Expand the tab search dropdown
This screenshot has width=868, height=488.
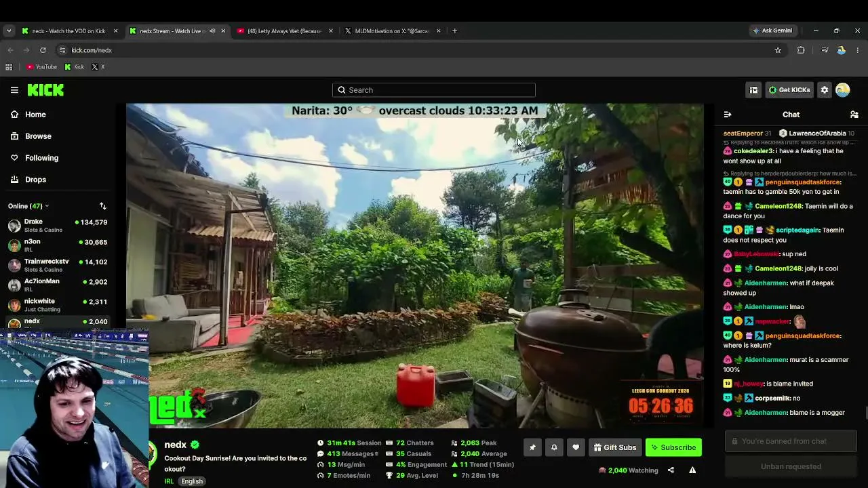point(9,30)
